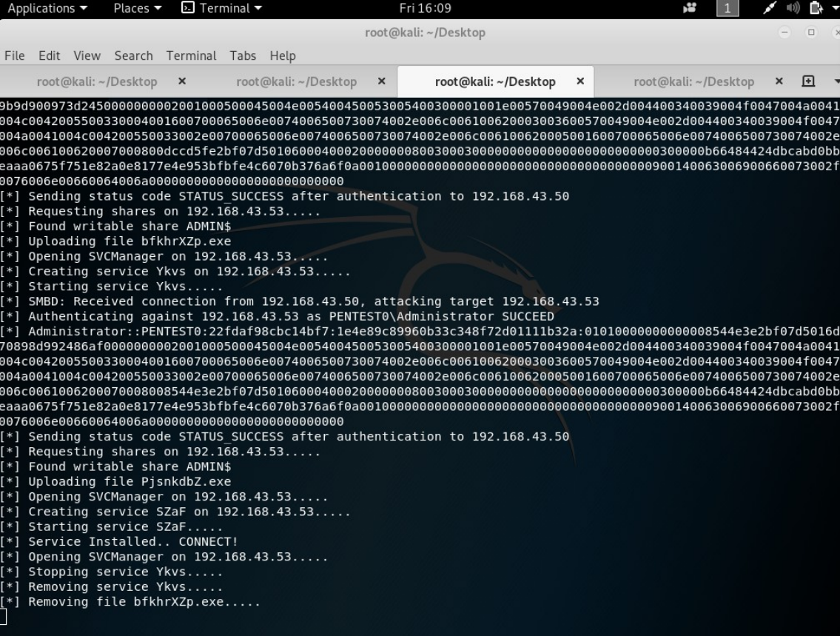Click the terminal icon beside Terminal label
Screen dimensions: 840x636
tap(187, 8)
